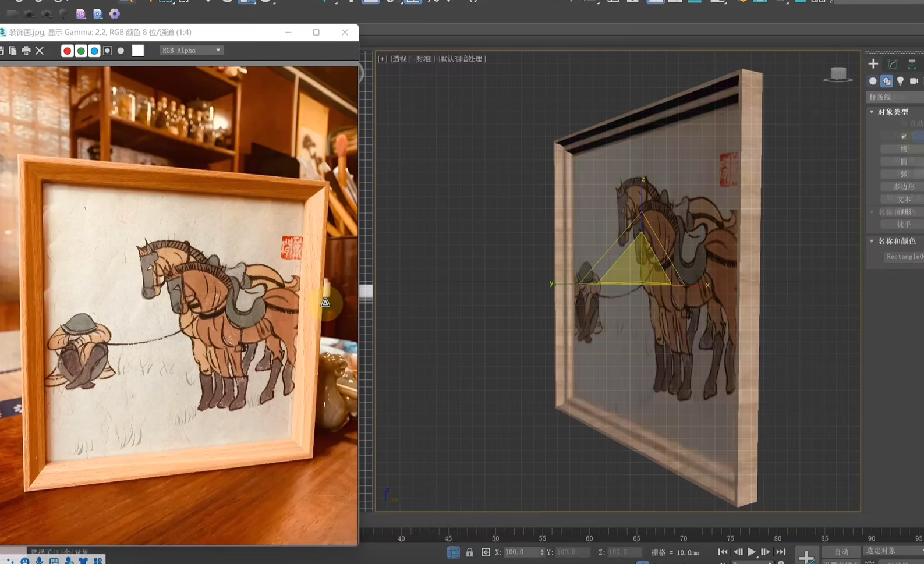Open the Create panel plus tab
The image size is (924, 564).
click(873, 64)
